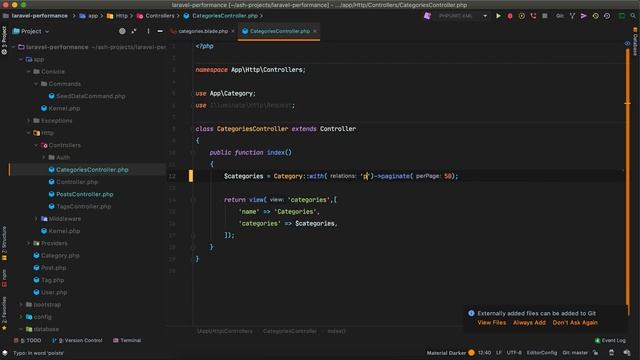Click the memory indicator icon in the status bar
640x360 pixels.
pyautogui.click(x=611, y=353)
